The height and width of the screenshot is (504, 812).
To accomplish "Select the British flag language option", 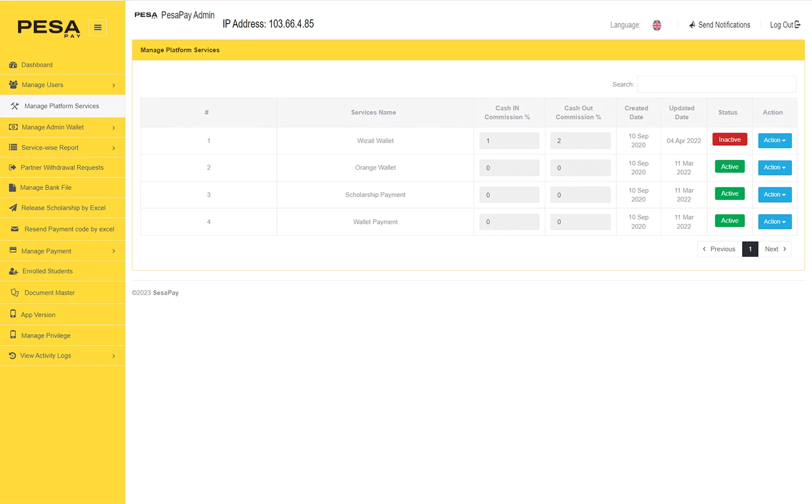I will tap(656, 25).
